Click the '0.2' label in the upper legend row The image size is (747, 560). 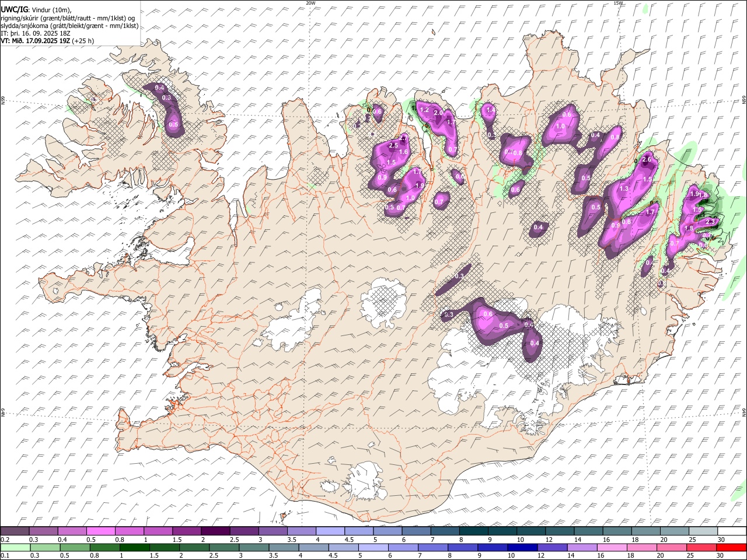coord(5,540)
